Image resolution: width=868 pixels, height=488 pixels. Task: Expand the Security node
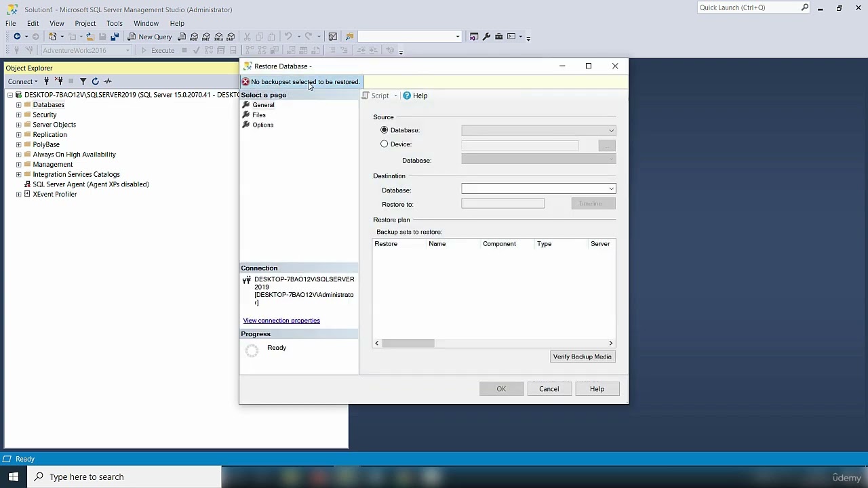pos(19,115)
